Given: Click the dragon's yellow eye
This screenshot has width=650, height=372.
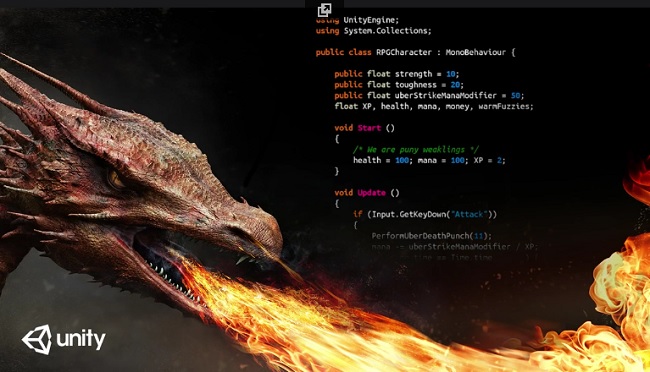Looking at the screenshot, I should (115, 179).
